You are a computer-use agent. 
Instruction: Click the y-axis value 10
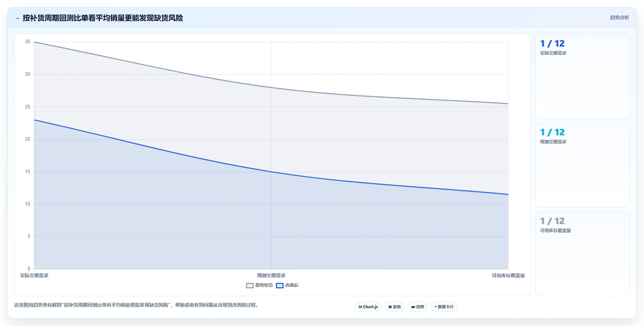[x=28, y=204]
